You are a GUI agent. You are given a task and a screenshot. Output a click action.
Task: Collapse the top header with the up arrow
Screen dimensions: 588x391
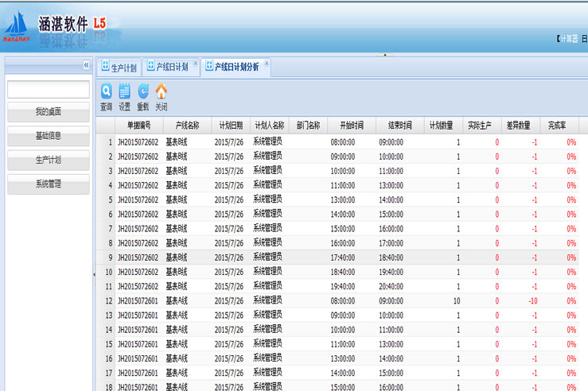385,55
